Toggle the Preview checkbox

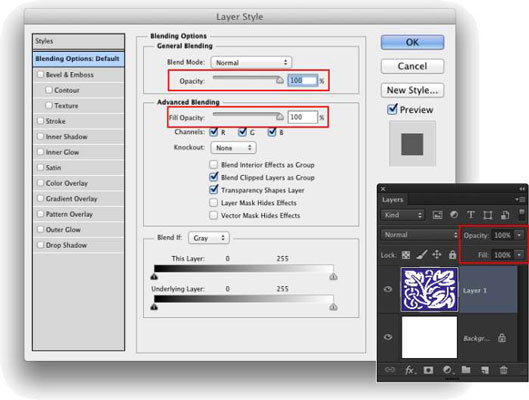[392, 109]
